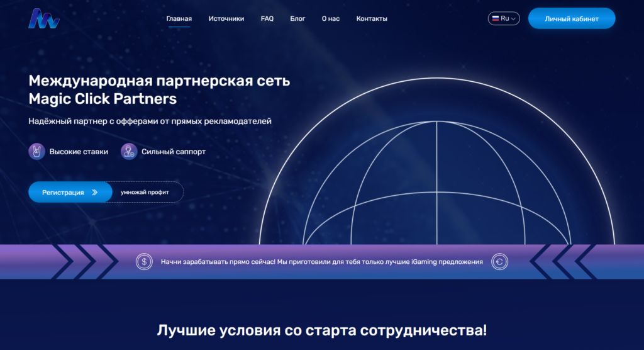Click the Регистрация button

(x=70, y=192)
